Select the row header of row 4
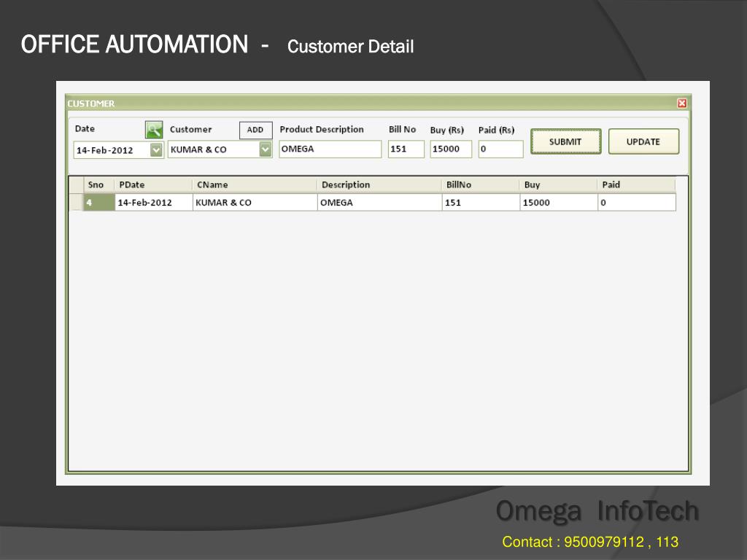 tap(77, 203)
